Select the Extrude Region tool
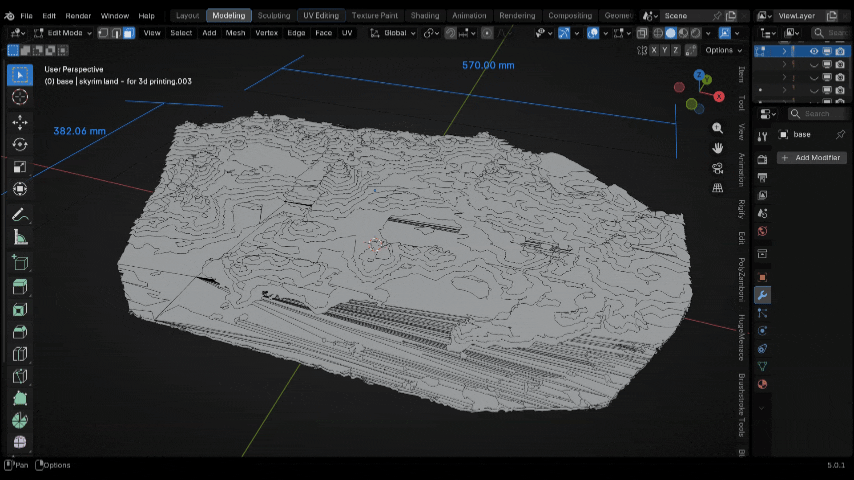 [20, 287]
